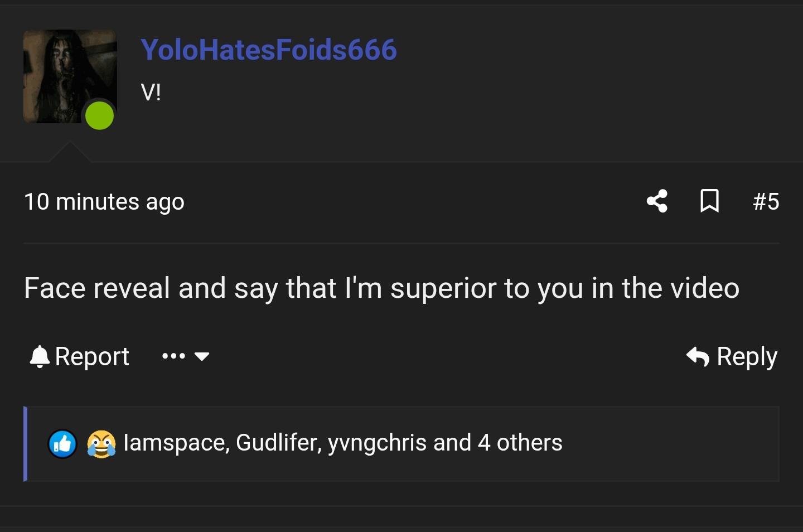Open the post permalink #5

click(766, 201)
